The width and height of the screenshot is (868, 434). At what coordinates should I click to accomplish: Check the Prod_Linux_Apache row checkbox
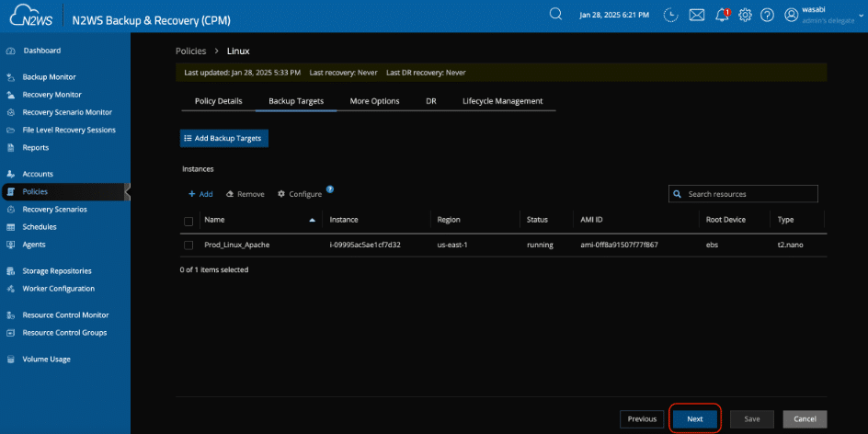tap(188, 246)
